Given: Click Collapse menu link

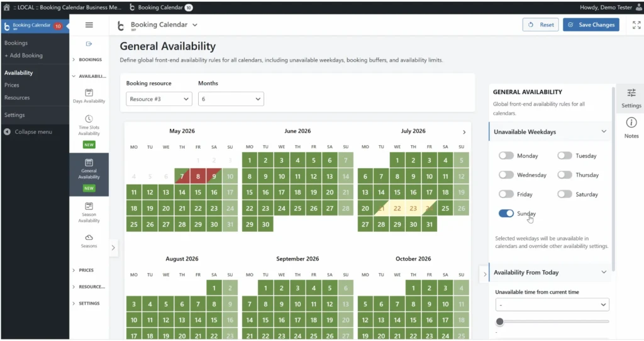Looking at the screenshot, I should (x=33, y=132).
